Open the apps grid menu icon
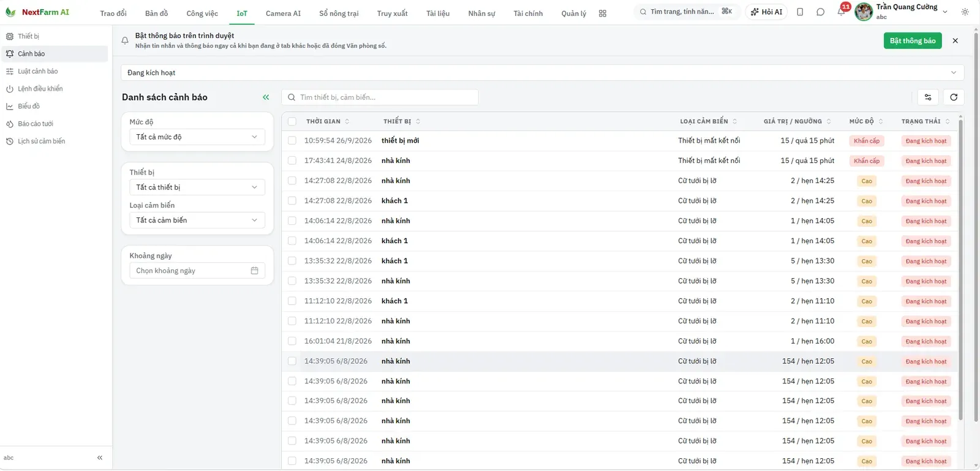980x471 pixels. coord(603,13)
